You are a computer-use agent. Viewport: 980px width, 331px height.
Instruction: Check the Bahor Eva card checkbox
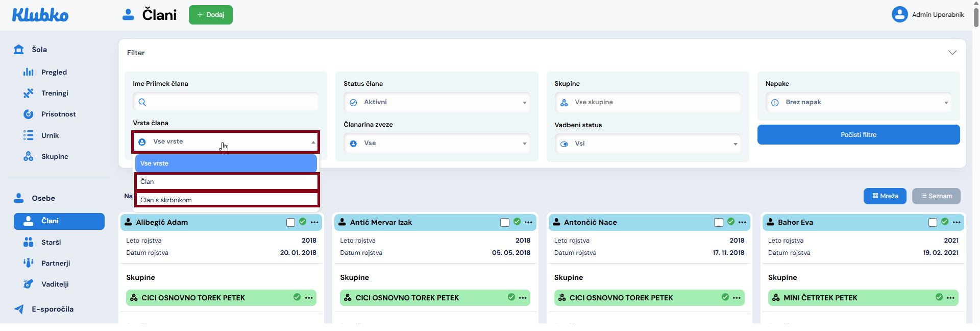[933, 222]
